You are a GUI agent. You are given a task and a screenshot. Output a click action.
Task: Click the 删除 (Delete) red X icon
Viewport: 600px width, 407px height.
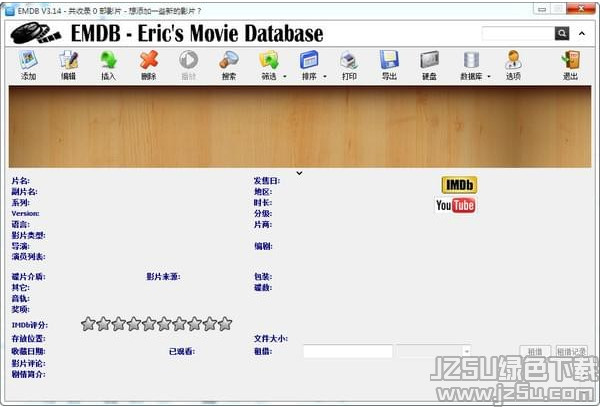[148, 65]
